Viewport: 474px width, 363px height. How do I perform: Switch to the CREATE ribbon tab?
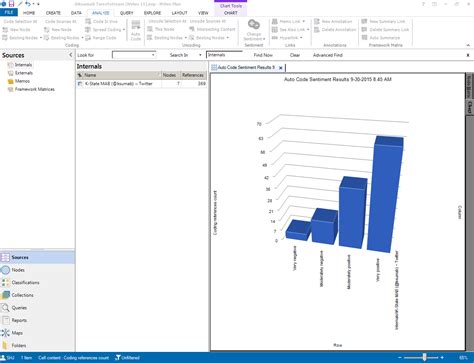pyautogui.click(x=53, y=13)
